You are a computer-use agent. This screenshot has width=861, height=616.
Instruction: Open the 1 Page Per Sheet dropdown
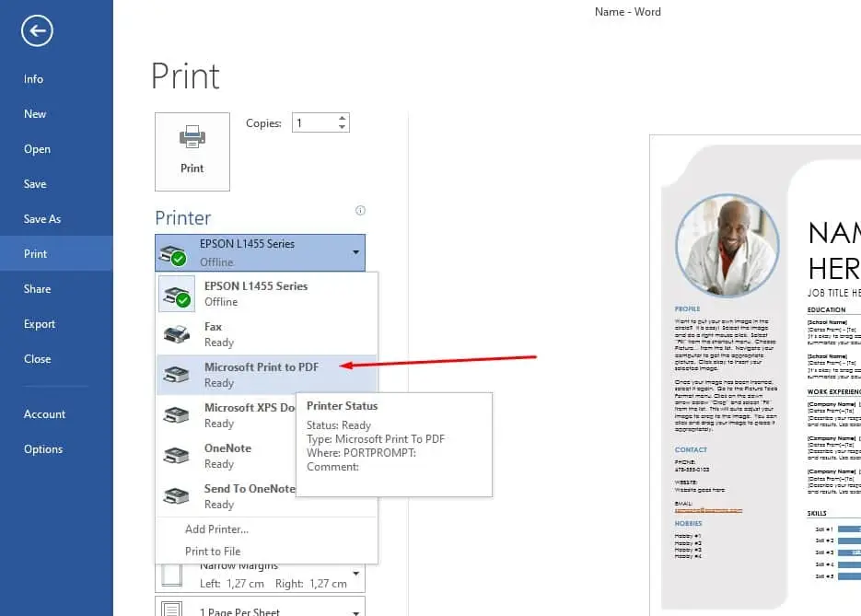pyautogui.click(x=260, y=607)
